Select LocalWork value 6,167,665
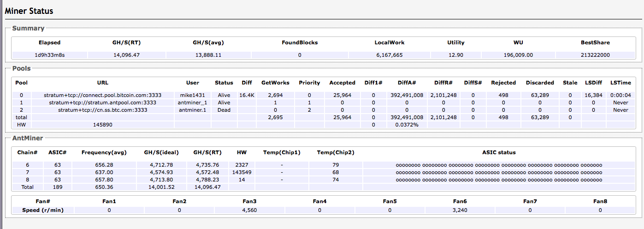644x229 pixels. click(x=390, y=55)
